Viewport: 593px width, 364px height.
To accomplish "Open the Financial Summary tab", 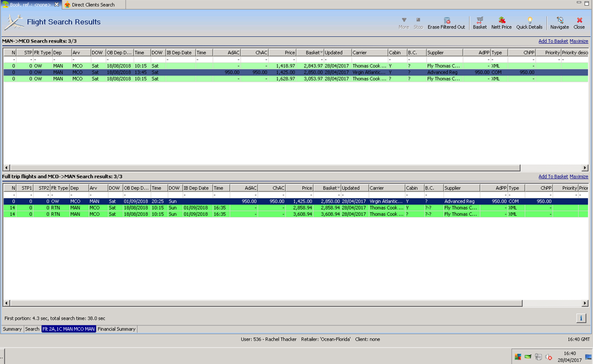I will click(x=117, y=329).
